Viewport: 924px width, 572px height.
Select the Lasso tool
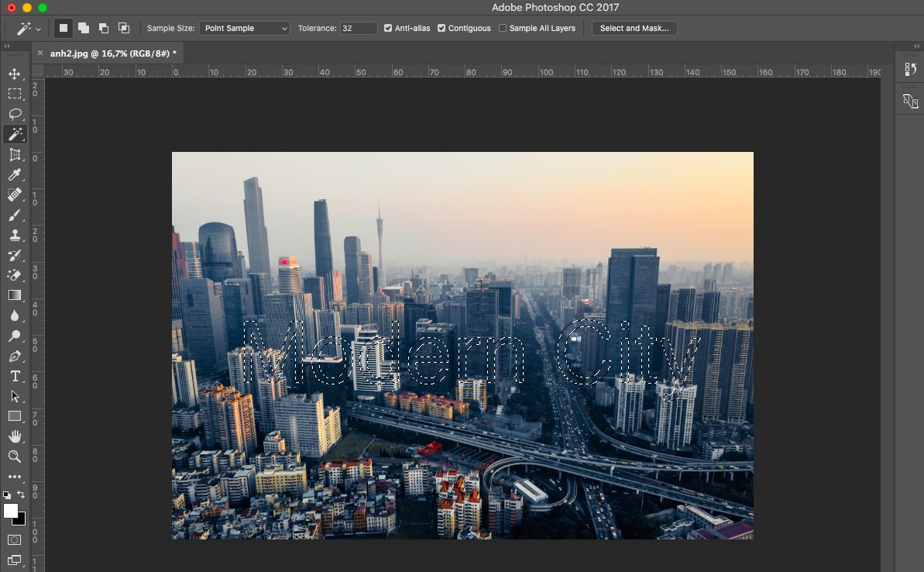coord(15,114)
